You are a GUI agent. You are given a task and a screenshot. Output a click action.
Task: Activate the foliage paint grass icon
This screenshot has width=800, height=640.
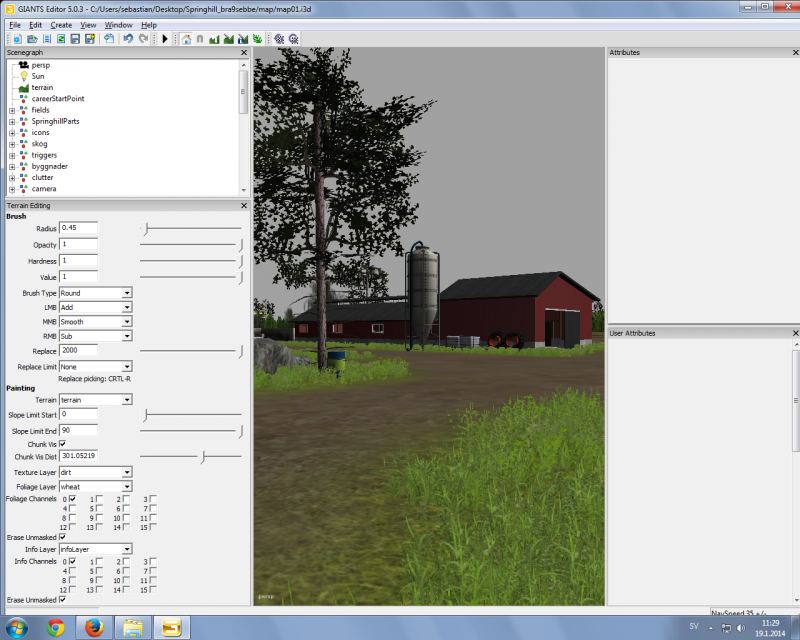[257, 39]
